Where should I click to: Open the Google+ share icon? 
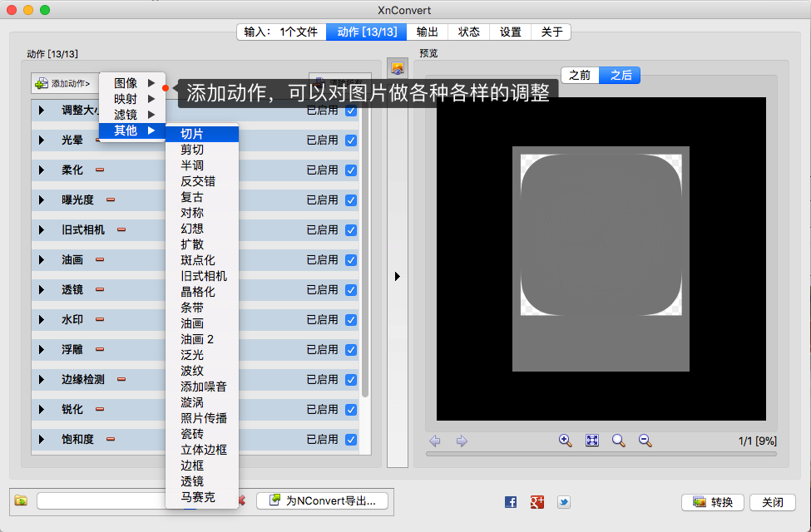coord(537,502)
